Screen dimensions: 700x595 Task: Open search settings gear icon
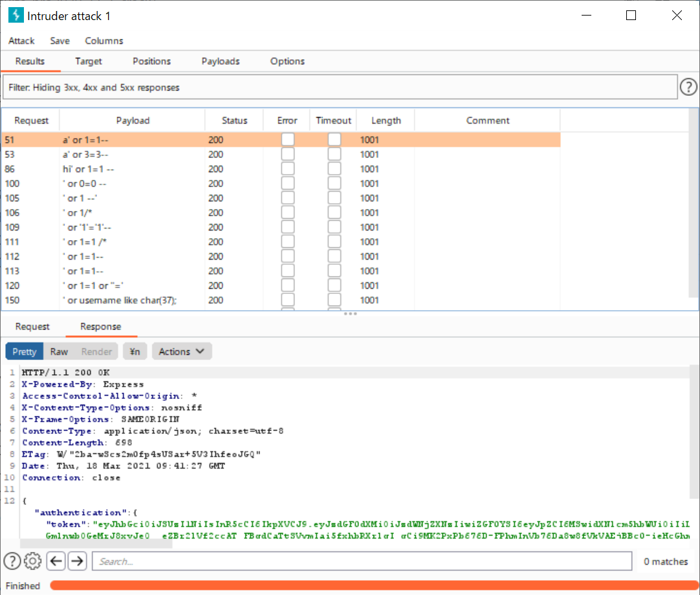(32, 561)
